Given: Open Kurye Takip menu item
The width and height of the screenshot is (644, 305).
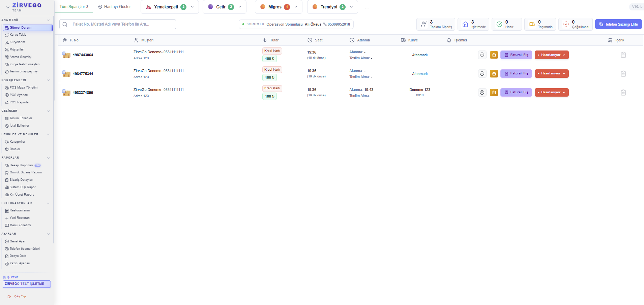Looking at the screenshot, I should pos(18,35).
